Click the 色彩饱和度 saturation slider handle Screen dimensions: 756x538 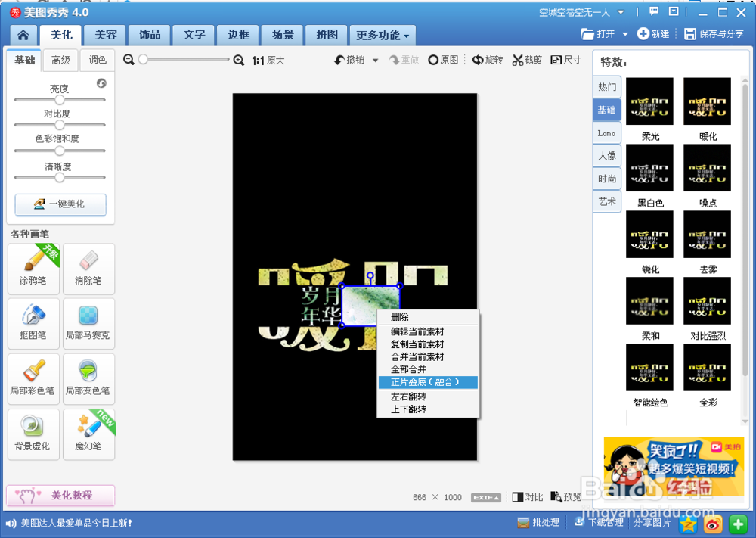[60, 151]
